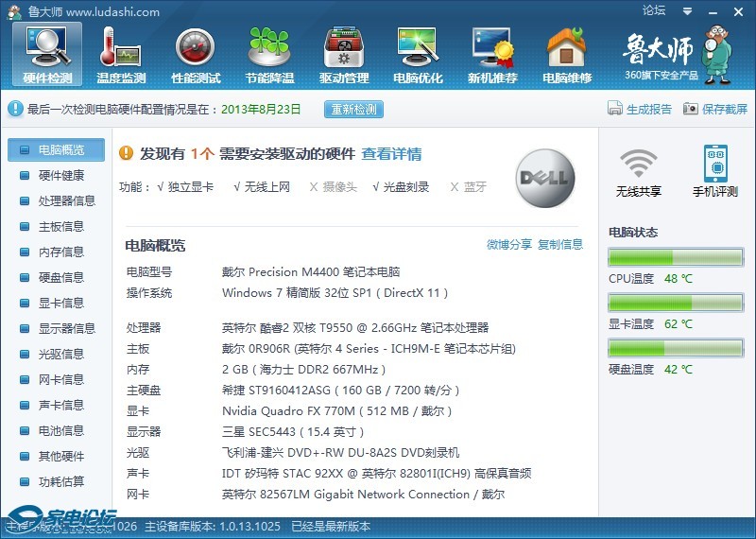Select 硬件健康 in the left sidebar
Image resolution: width=756 pixels, height=539 pixels.
(x=60, y=175)
